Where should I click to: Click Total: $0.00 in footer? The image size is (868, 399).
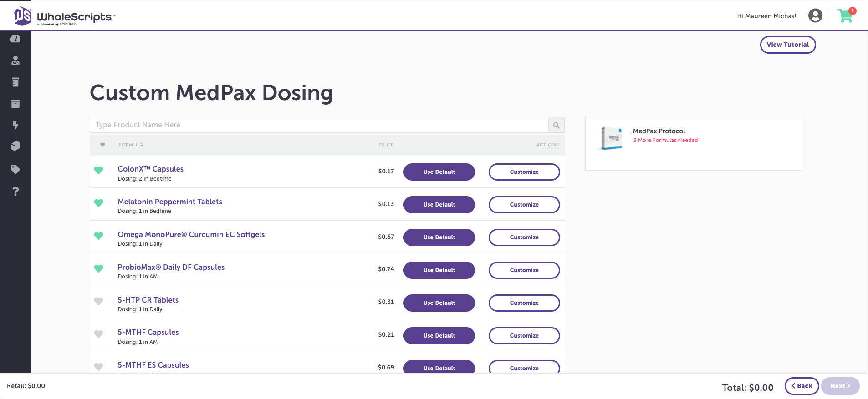point(748,388)
